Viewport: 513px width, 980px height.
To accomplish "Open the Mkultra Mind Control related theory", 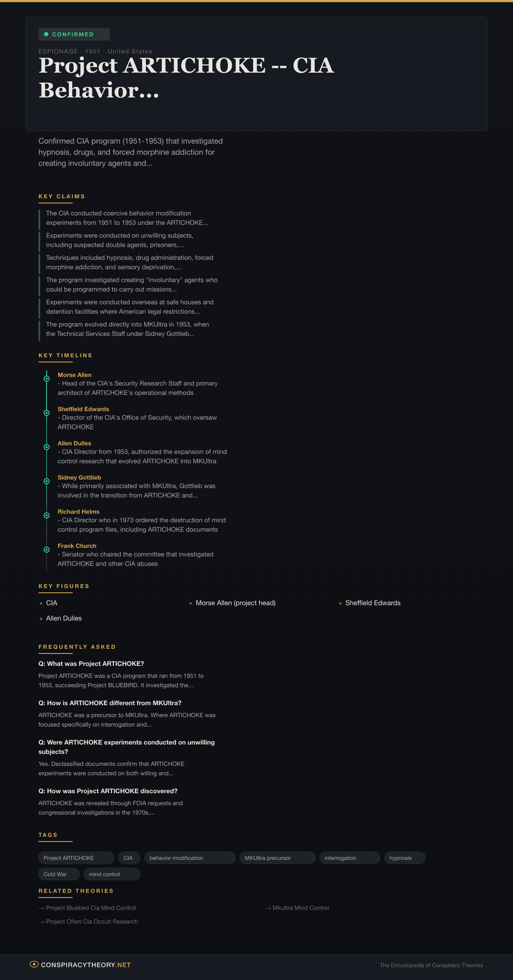I will click(x=301, y=908).
